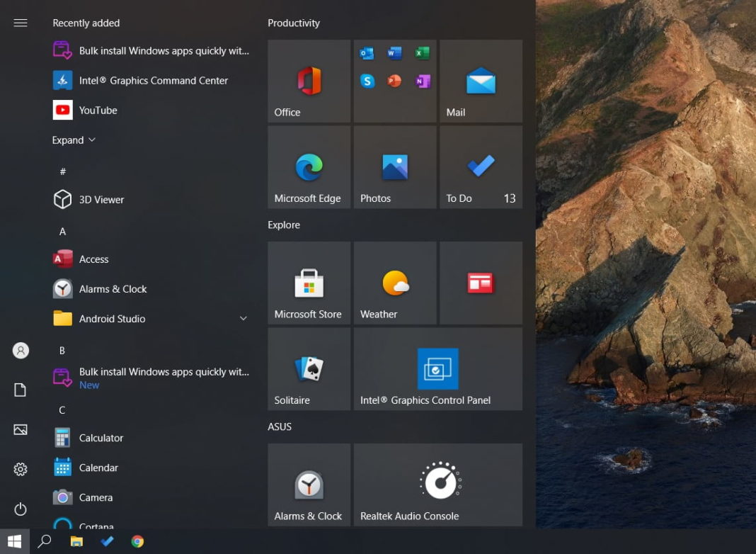Open Settings gear in the sidebar
The image size is (756, 554).
20,469
